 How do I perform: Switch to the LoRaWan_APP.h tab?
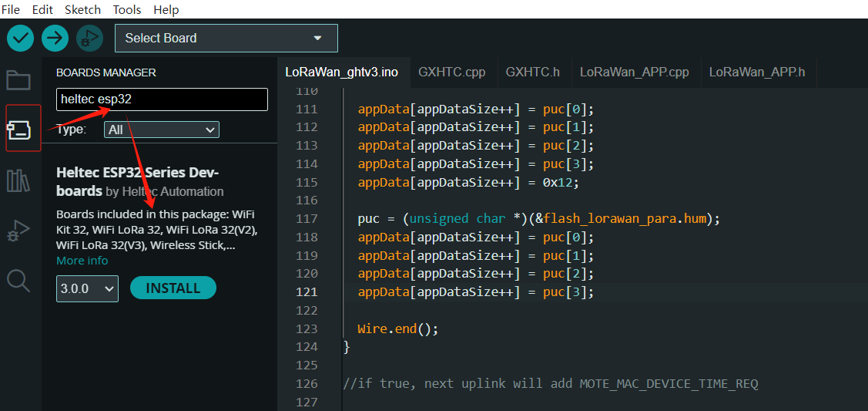click(756, 72)
